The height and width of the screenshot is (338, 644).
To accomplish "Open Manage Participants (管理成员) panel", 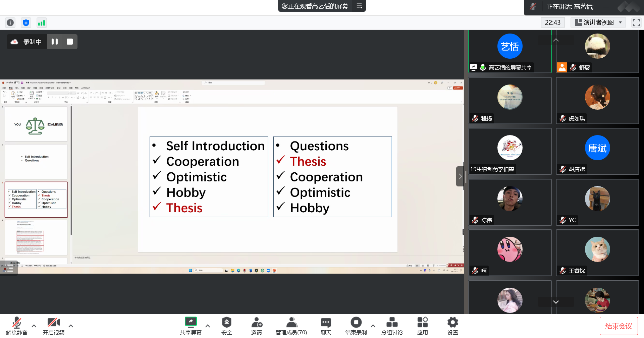I will pos(291,326).
